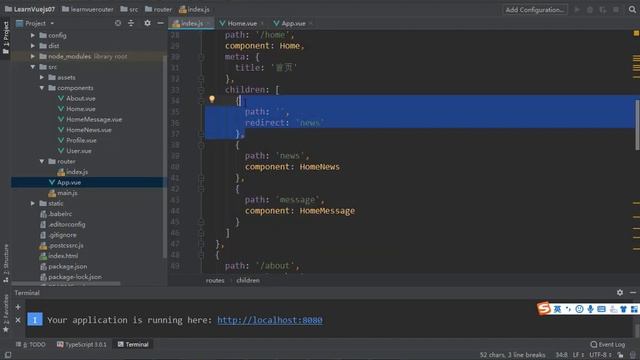Expand the assets folder

[42, 77]
